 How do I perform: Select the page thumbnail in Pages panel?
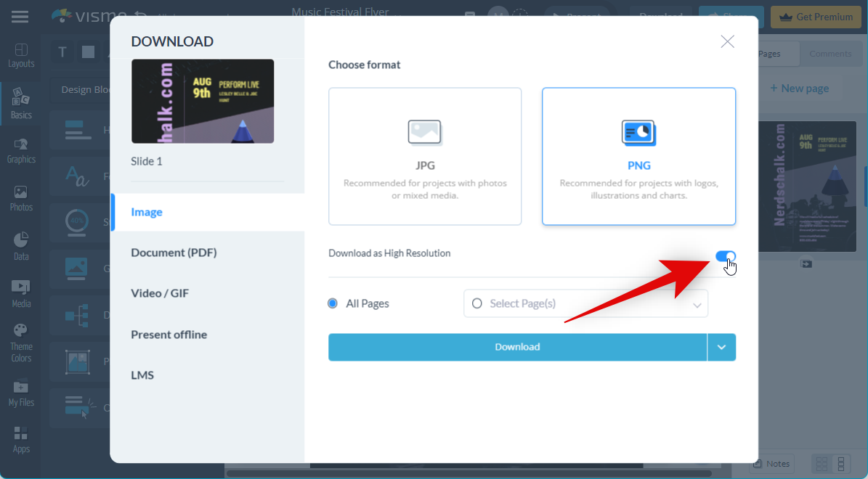(x=808, y=187)
